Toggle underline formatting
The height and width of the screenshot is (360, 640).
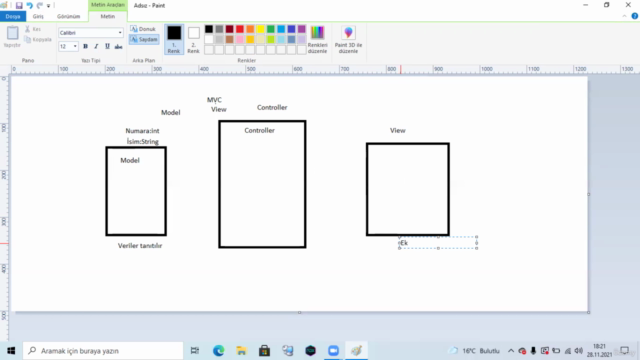pyautogui.click(x=107, y=47)
